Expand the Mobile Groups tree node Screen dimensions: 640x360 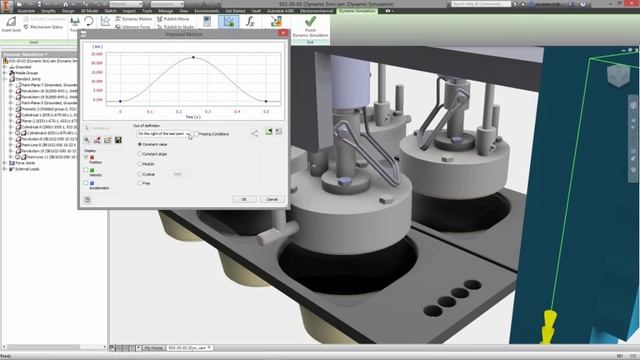pyautogui.click(x=5, y=73)
